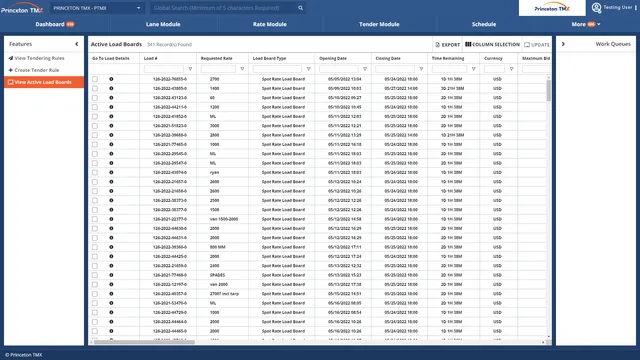Click the Closing Date filter funnel

(x=421, y=69)
